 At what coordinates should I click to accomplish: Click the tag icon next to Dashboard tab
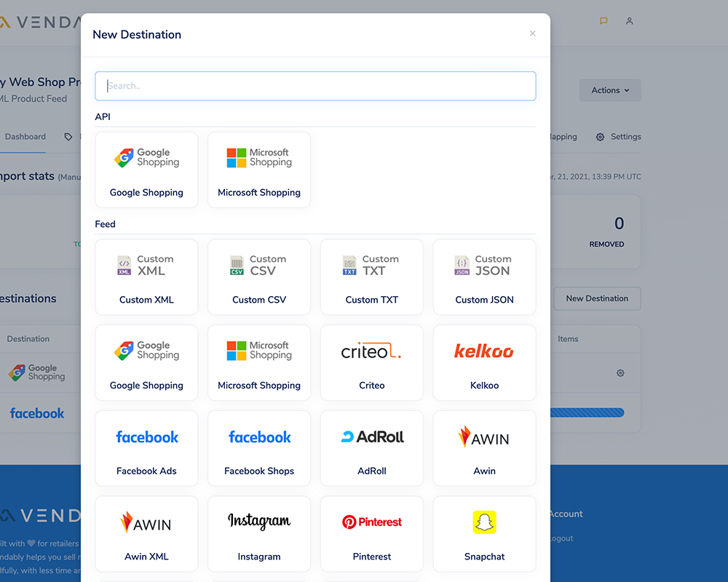(x=68, y=137)
